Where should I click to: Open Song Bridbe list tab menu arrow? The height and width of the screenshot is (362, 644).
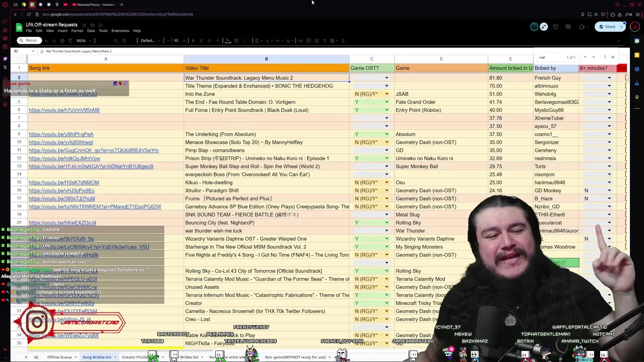115,357
